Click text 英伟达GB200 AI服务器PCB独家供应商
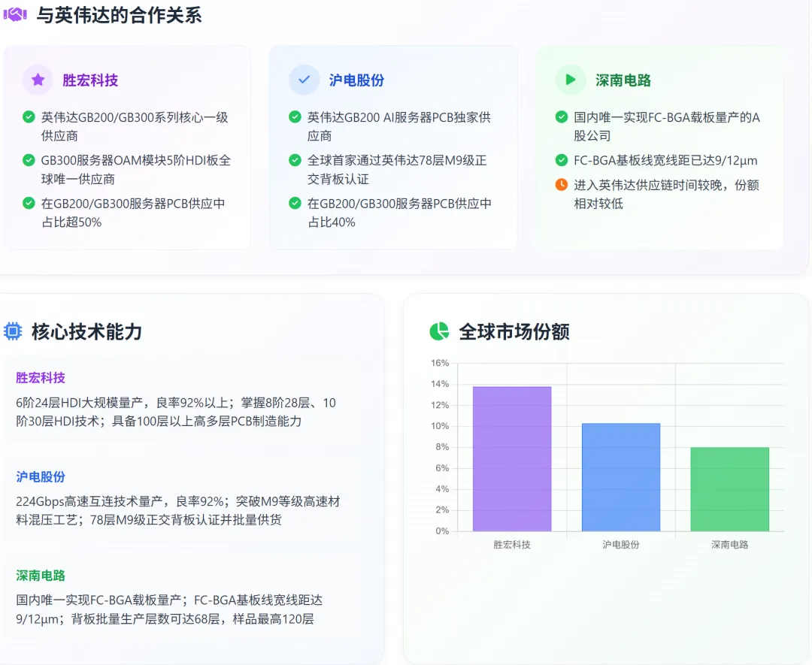The image size is (812, 665). 399,126
